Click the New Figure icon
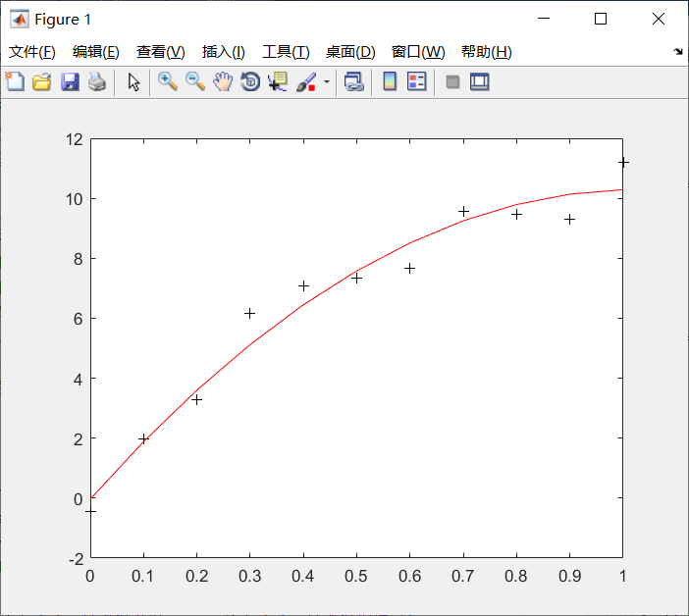The image size is (689, 616). (x=15, y=81)
